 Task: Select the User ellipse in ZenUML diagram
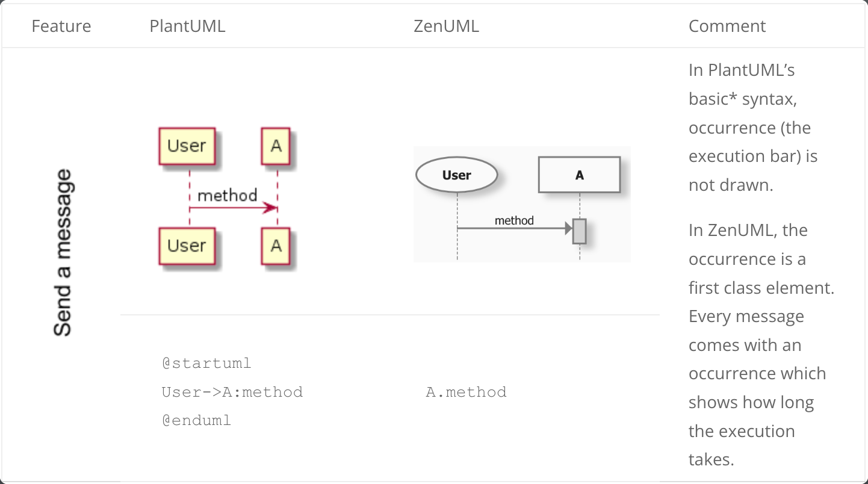456,175
